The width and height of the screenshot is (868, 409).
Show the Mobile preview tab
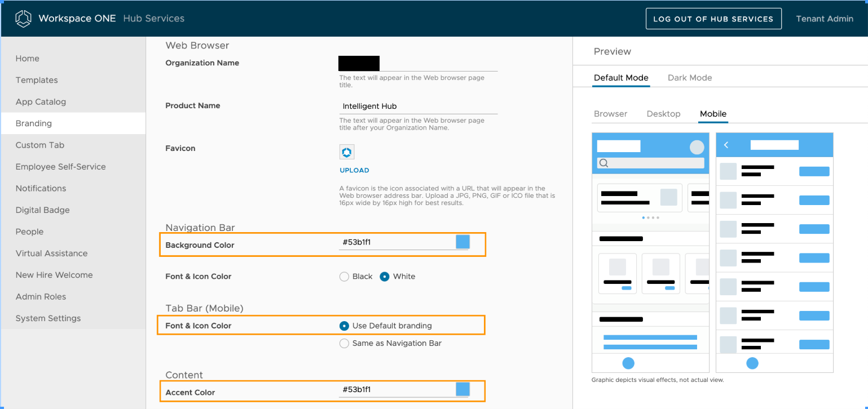click(x=713, y=114)
